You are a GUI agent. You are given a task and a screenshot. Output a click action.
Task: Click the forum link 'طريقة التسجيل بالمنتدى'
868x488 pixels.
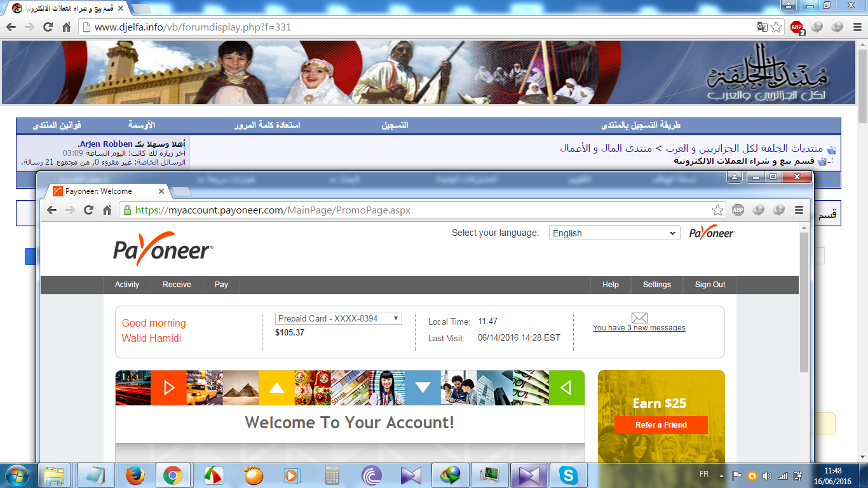(x=641, y=125)
